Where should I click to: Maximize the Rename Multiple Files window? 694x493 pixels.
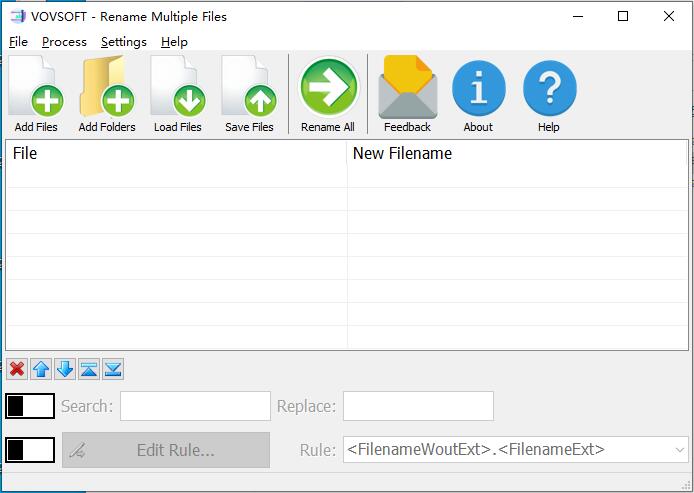point(623,16)
